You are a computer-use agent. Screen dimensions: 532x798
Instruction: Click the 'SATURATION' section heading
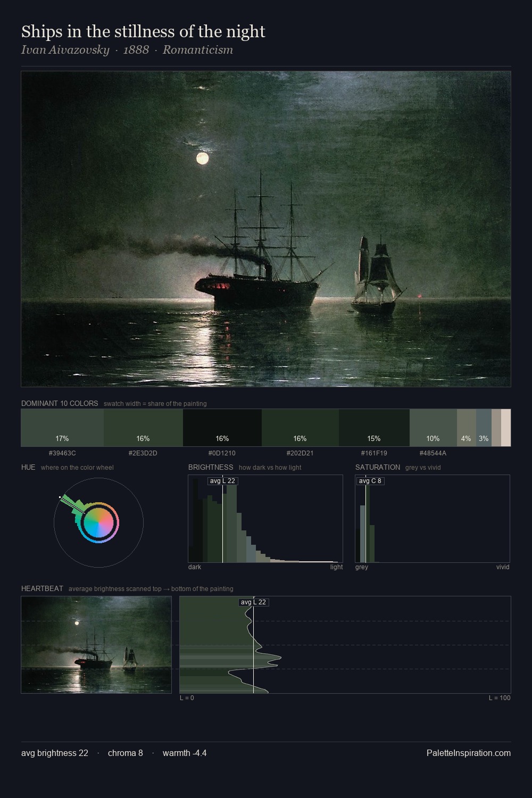click(378, 468)
